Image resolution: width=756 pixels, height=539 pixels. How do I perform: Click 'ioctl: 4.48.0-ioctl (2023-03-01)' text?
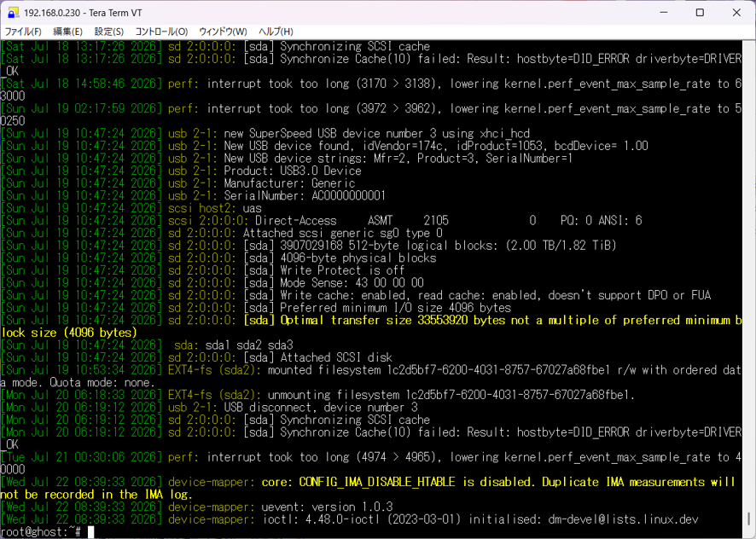click(362, 519)
